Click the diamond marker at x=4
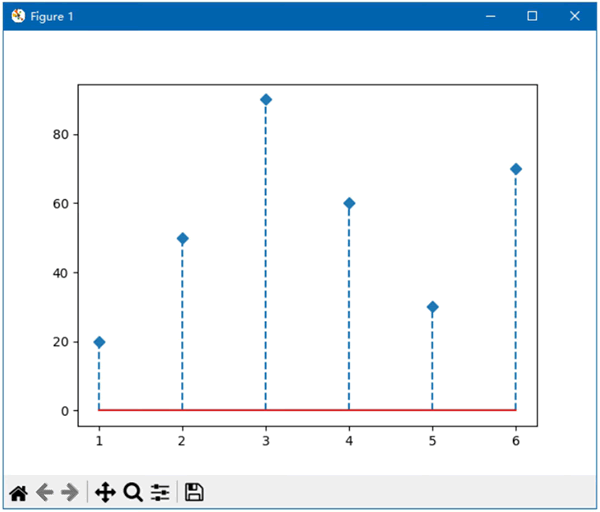Screen dimensions: 600x512 coord(349,203)
